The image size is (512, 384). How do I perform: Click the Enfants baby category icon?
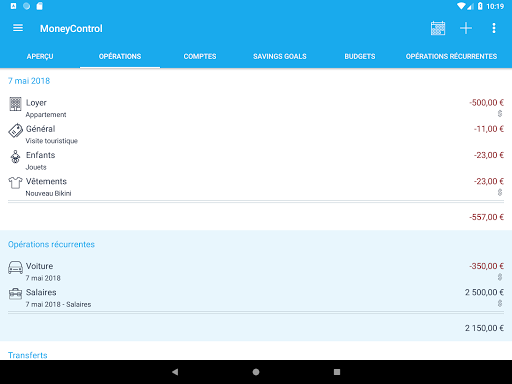pyautogui.click(x=15, y=157)
